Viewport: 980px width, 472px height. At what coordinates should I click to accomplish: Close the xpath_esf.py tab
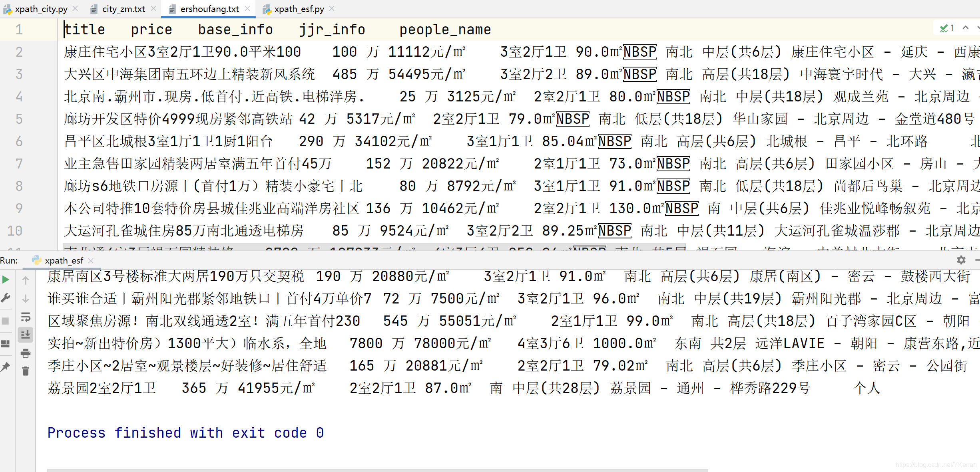pos(332,8)
